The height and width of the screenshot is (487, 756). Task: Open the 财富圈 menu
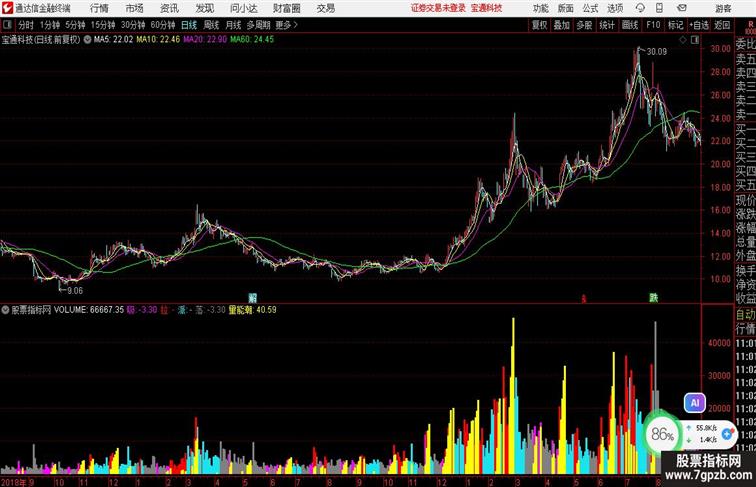click(x=286, y=8)
